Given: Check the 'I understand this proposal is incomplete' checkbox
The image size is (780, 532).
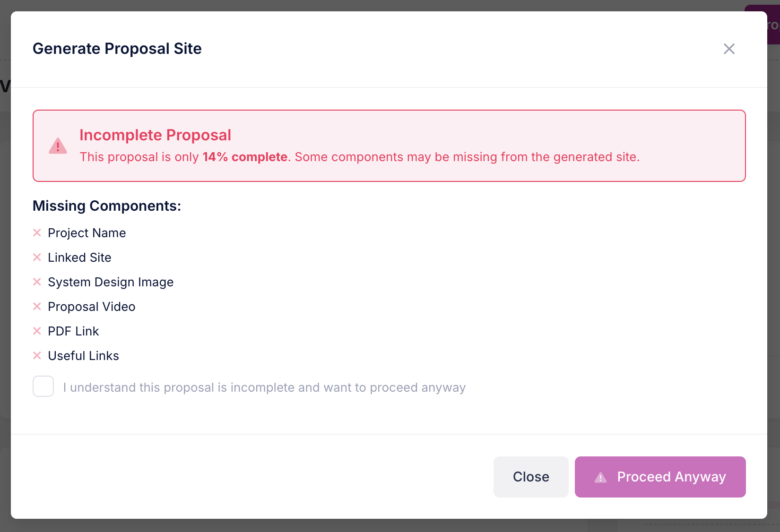Looking at the screenshot, I should point(43,386).
